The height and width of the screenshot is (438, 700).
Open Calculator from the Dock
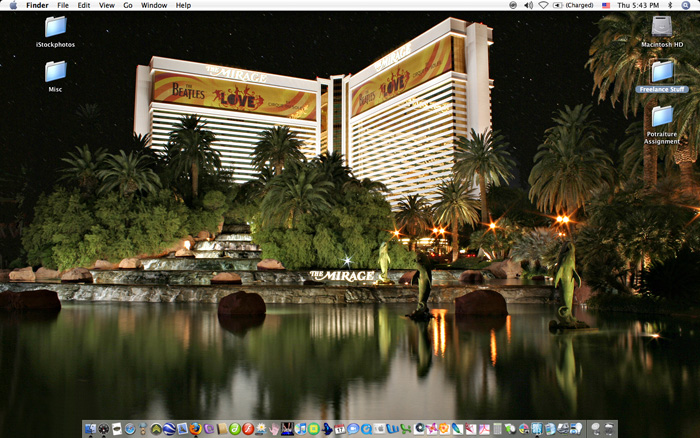click(x=497, y=429)
